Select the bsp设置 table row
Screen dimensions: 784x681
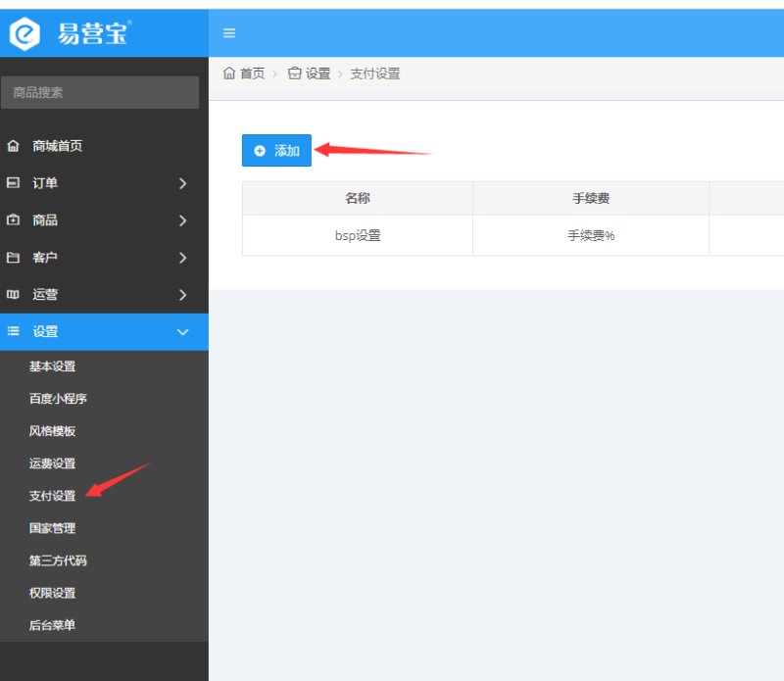pos(357,236)
